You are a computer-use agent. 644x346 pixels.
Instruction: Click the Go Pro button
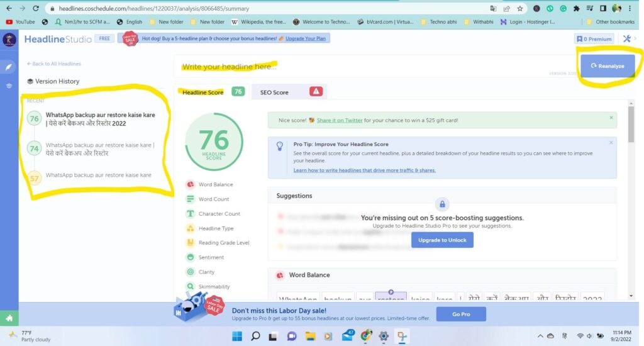[461, 314]
